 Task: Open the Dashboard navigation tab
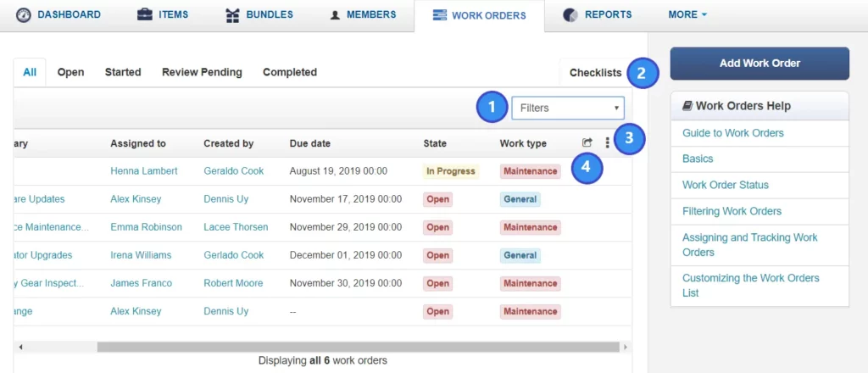(x=58, y=15)
